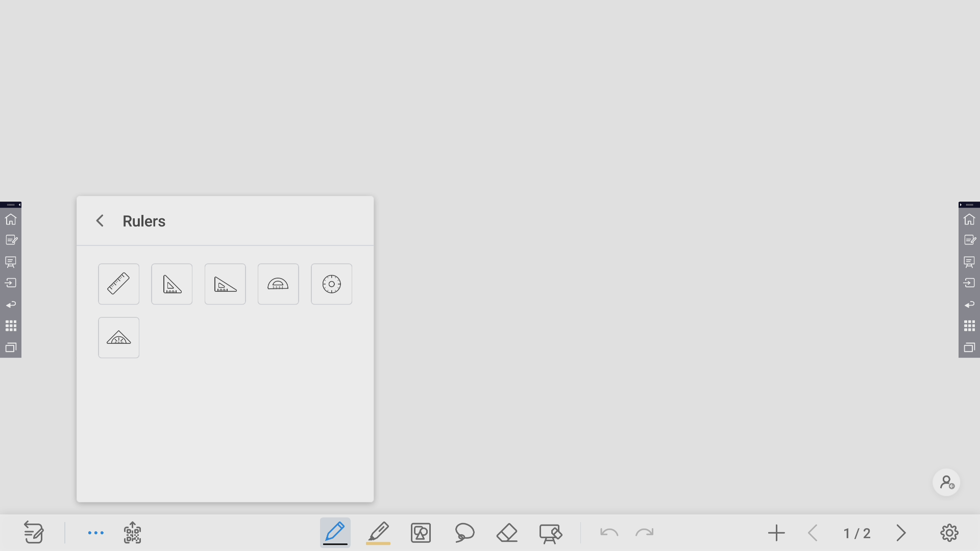Select the straight ruler tool
The image size is (980, 551).
tap(118, 284)
